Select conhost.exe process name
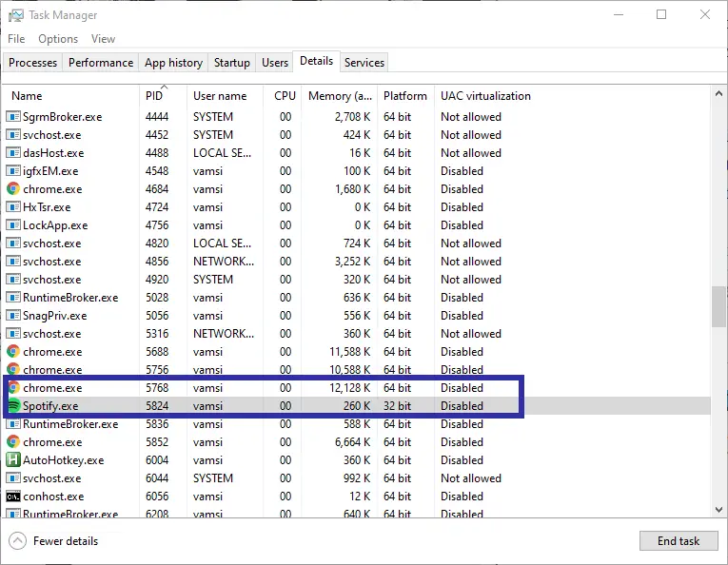 [x=53, y=497]
